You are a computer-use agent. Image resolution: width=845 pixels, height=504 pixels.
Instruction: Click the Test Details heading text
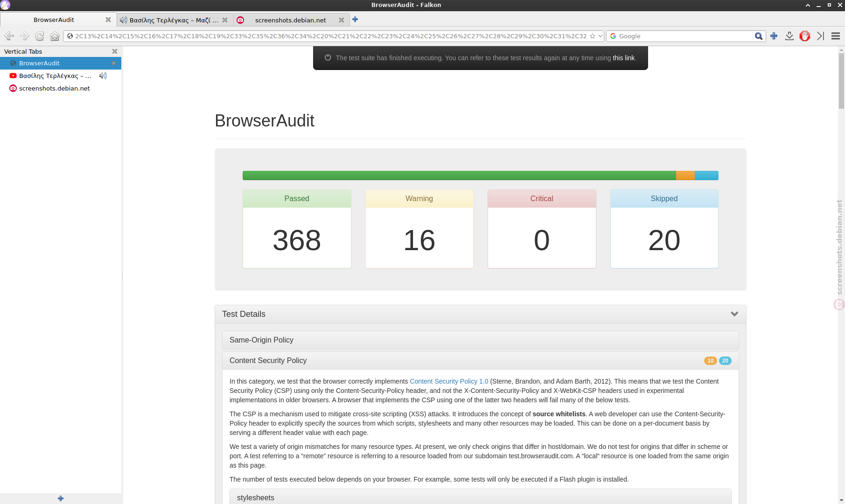tap(244, 314)
